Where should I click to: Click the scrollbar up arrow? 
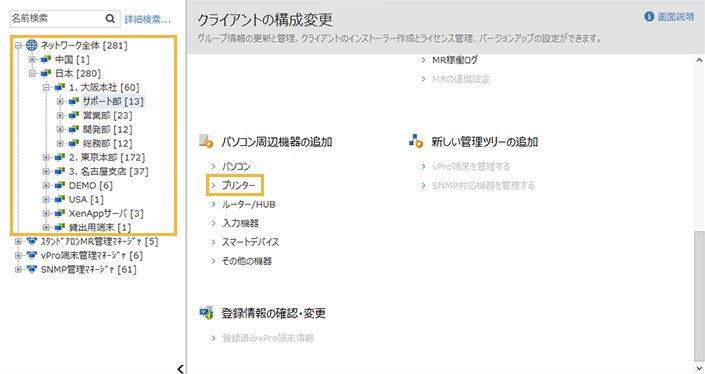click(699, 60)
